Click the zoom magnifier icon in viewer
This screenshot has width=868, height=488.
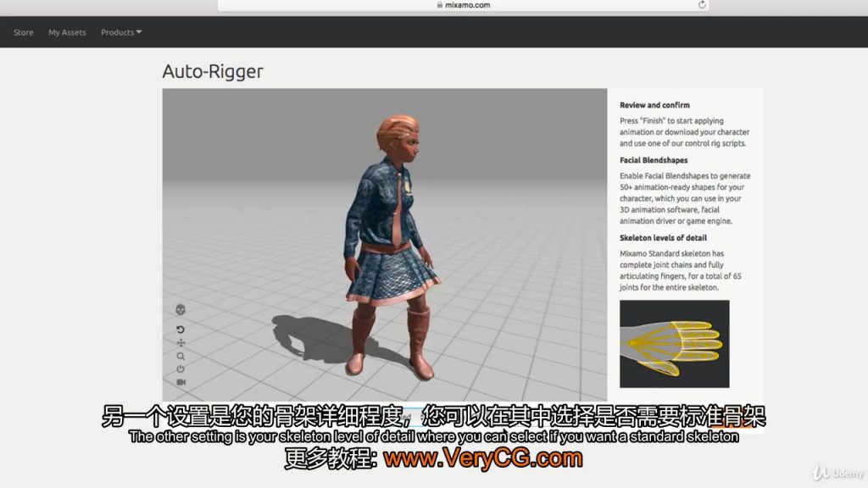click(181, 357)
